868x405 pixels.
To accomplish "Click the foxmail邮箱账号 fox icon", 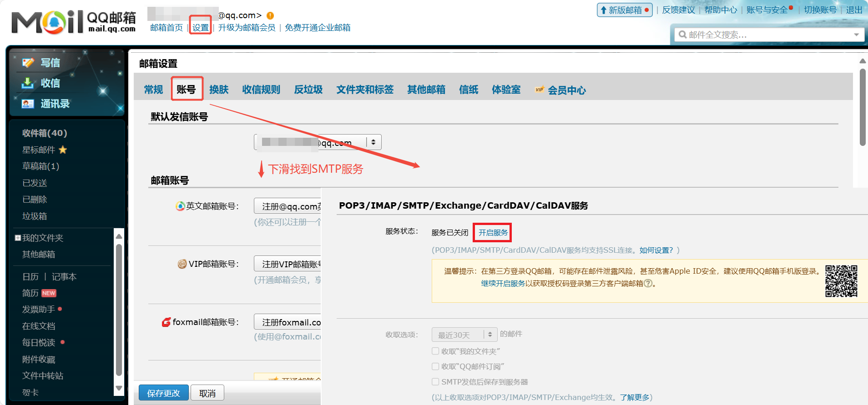I will (x=167, y=322).
